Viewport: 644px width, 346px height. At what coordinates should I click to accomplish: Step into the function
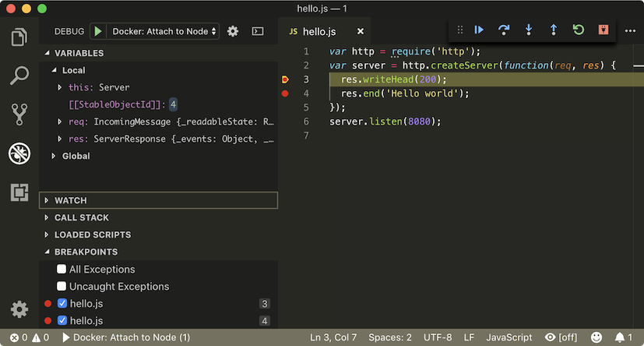click(x=529, y=30)
